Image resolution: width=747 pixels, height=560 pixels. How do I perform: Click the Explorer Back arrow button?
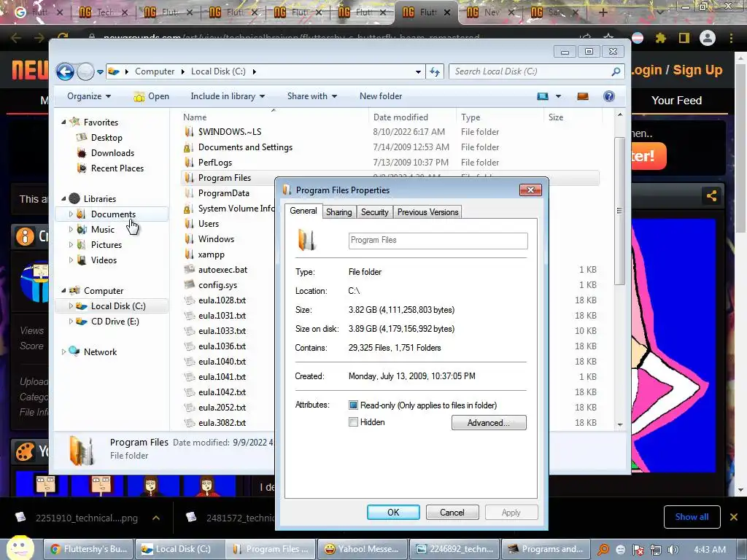click(x=65, y=72)
